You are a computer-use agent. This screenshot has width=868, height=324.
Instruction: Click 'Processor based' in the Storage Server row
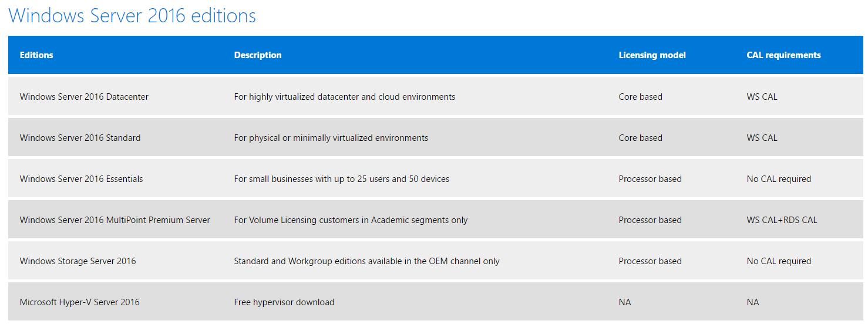(650, 261)
